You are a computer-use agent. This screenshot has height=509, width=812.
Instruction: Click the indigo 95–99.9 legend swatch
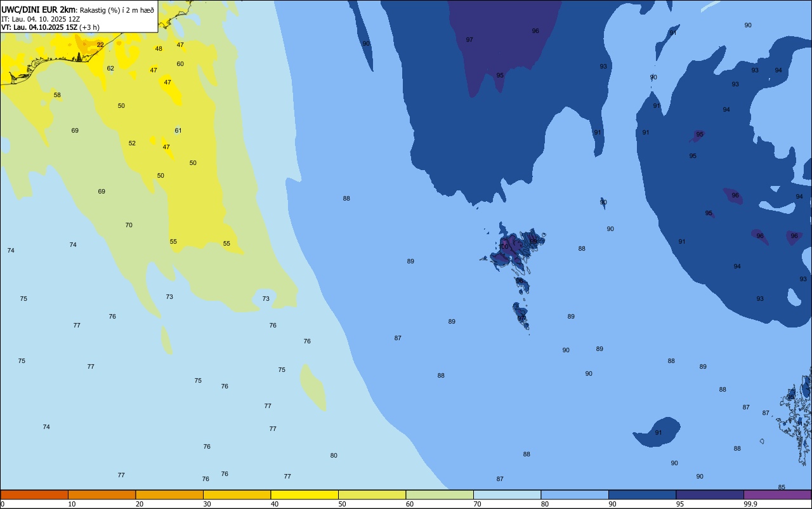[710, 494]
